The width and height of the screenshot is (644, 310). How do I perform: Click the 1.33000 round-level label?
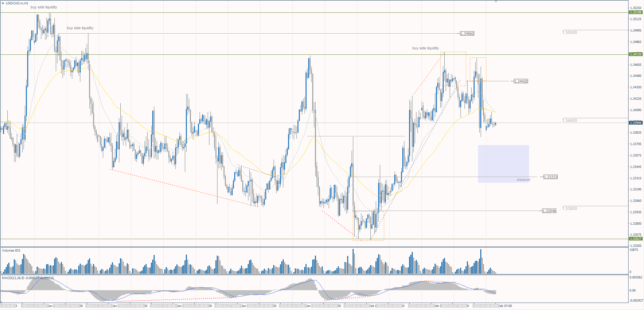click(570, 209)
